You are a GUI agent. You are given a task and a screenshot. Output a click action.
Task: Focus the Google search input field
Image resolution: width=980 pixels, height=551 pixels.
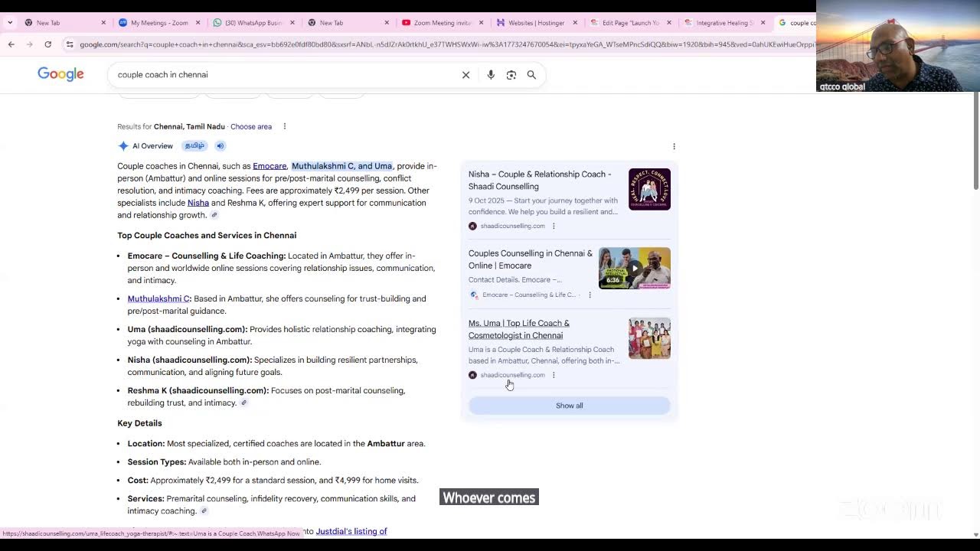pyautogui.click(x=283, y=75)
